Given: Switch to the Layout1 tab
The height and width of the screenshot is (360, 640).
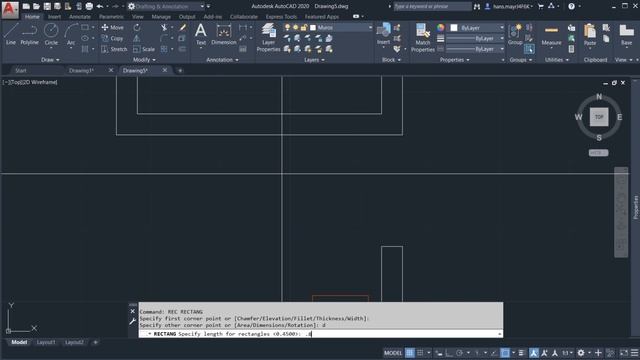Looking at the screenshot, I should (46, 342).
